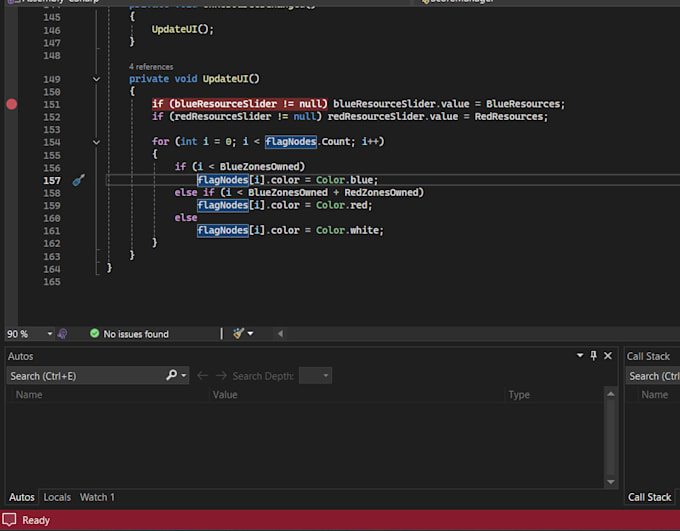Click the Autos search next arrow
680x531 pixels.
pyautogui.click(x=221, y=375)
